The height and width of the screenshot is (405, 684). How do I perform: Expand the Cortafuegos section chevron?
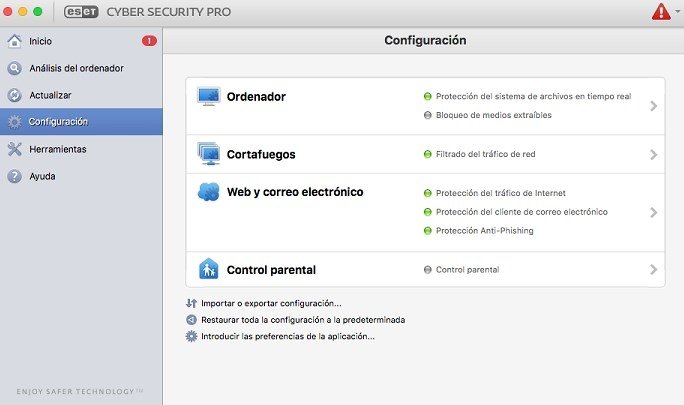[653, 154]
